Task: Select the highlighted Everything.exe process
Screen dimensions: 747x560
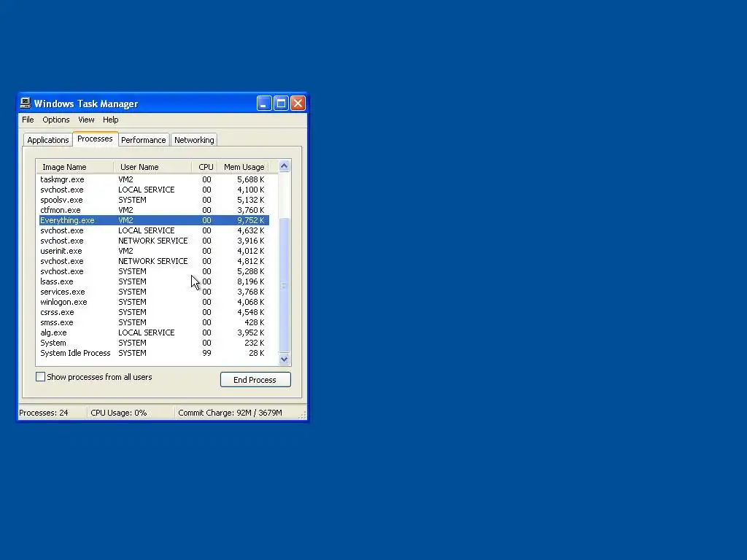Action: [x=154, y=220]
